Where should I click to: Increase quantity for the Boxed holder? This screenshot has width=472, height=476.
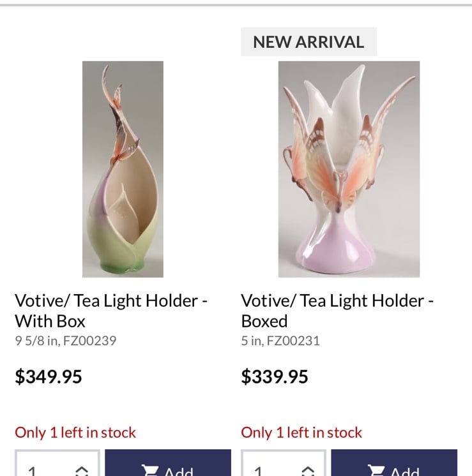308,470
